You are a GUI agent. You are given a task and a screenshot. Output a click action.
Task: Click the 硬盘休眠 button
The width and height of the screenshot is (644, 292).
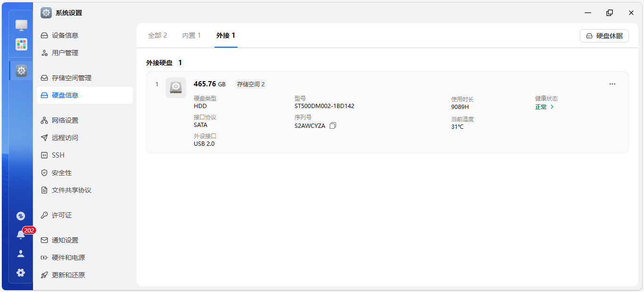604,36
